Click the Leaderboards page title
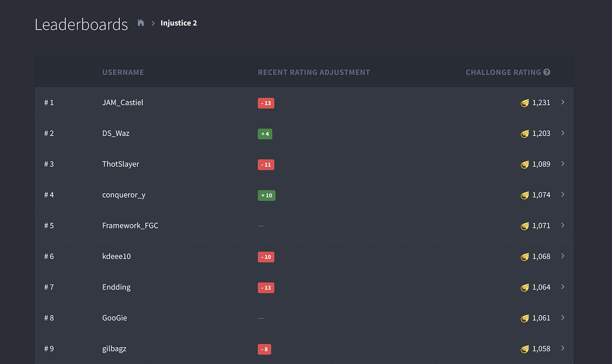The width and height of the screenshot is (612, 364). click(x=81, y=24)
